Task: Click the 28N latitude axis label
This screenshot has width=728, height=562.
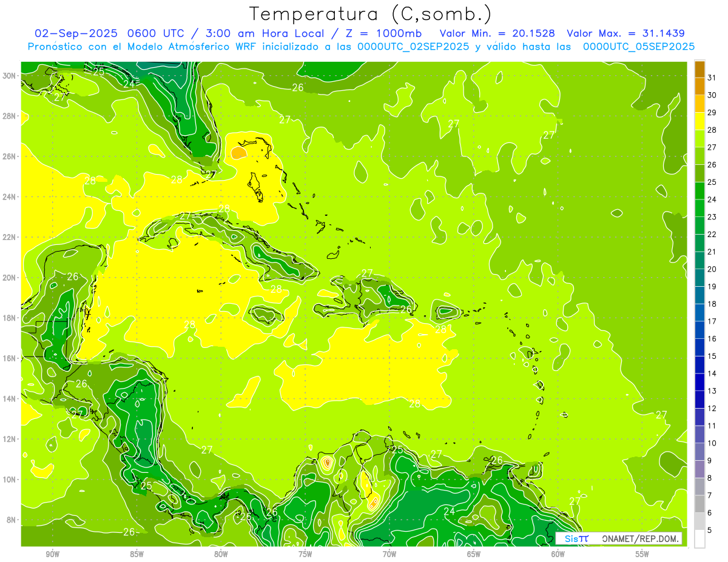Action: coord(9,116)
